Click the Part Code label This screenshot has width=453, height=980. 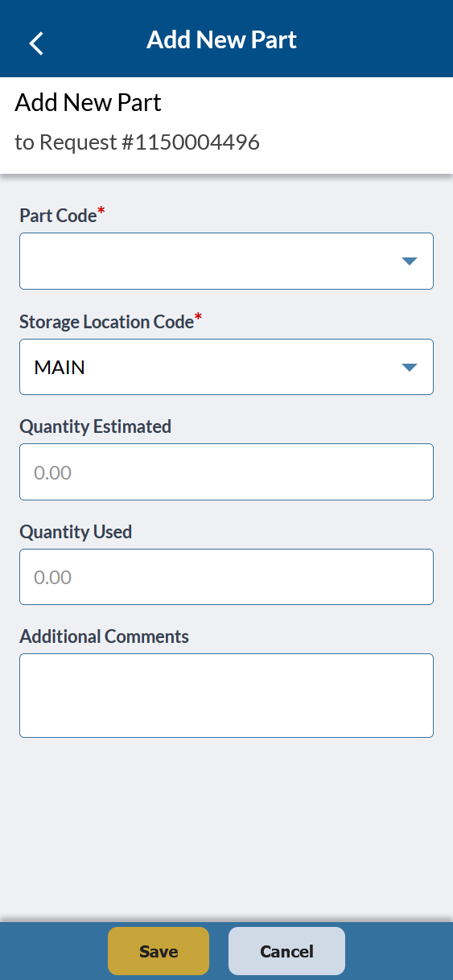pos(58,216)
